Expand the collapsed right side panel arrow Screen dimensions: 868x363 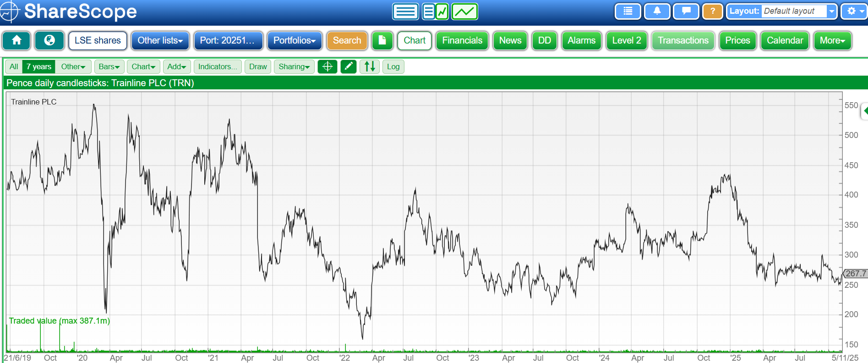(865, 111)
